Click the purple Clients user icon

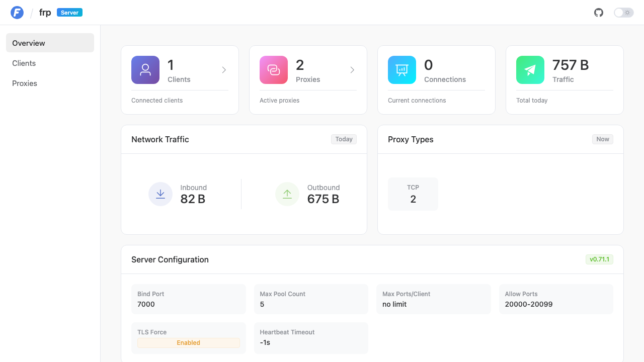point(145,70)
